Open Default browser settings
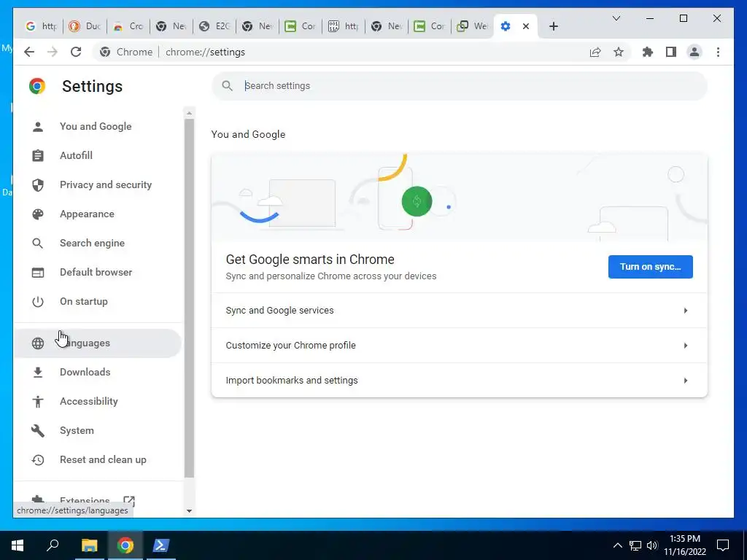 (x=98, y=272)
